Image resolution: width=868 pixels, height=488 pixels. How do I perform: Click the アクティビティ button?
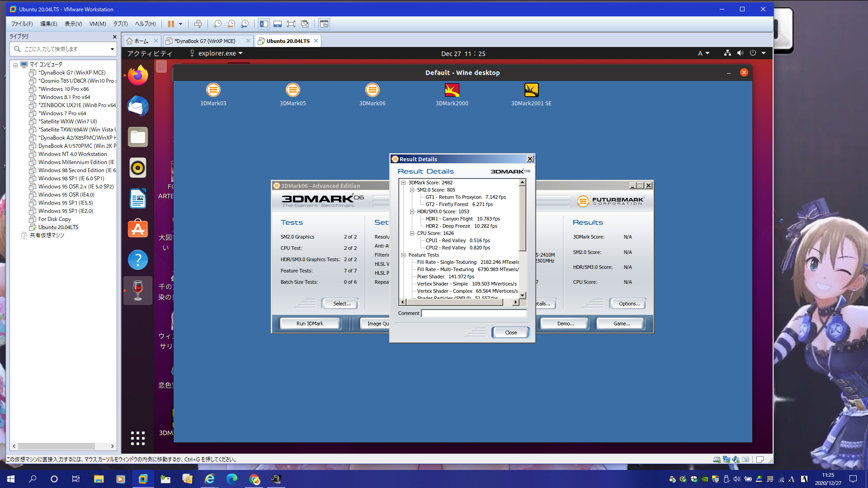tap(150, 53)
